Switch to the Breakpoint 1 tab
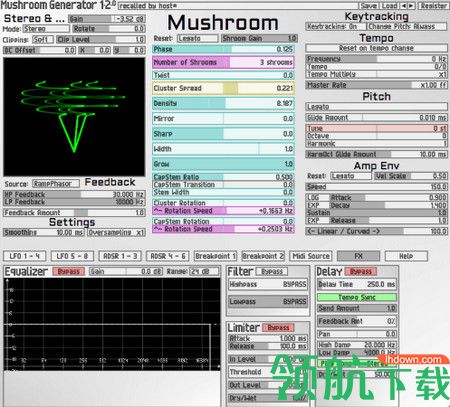 pyautogui.click(x=215, y=256)
